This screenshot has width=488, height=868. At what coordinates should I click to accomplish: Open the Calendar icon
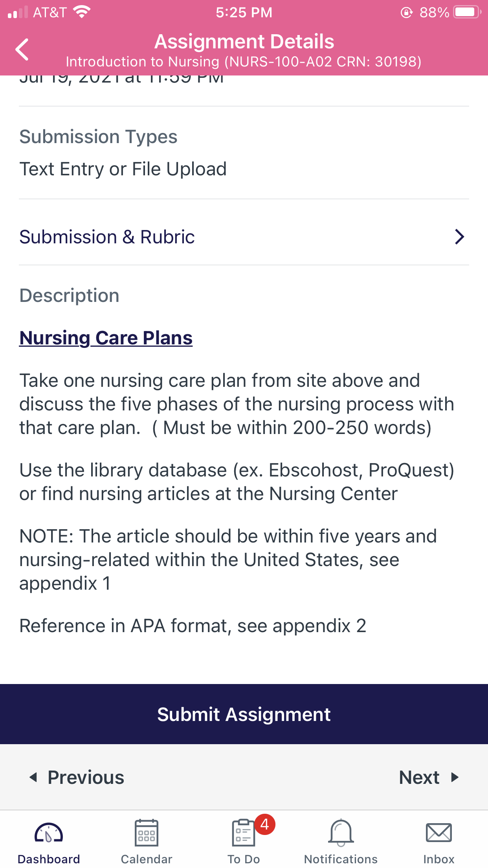pos(147,833)
